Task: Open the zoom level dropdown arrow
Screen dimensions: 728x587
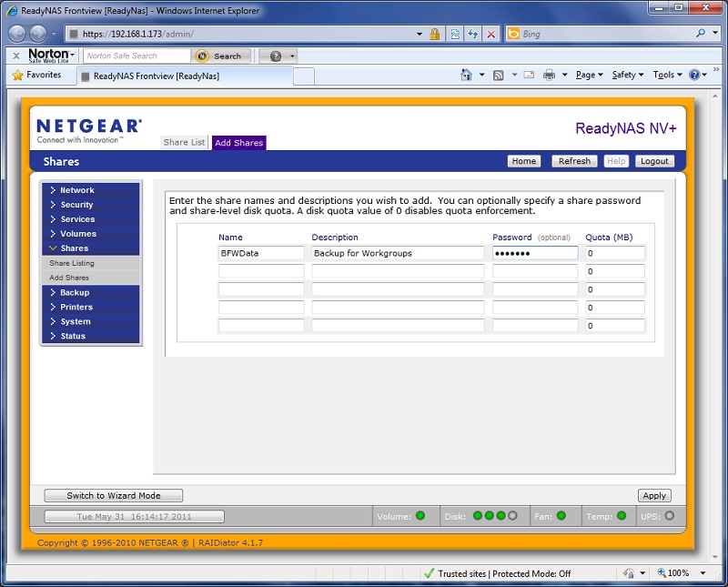Action: [x=703, y=573]
